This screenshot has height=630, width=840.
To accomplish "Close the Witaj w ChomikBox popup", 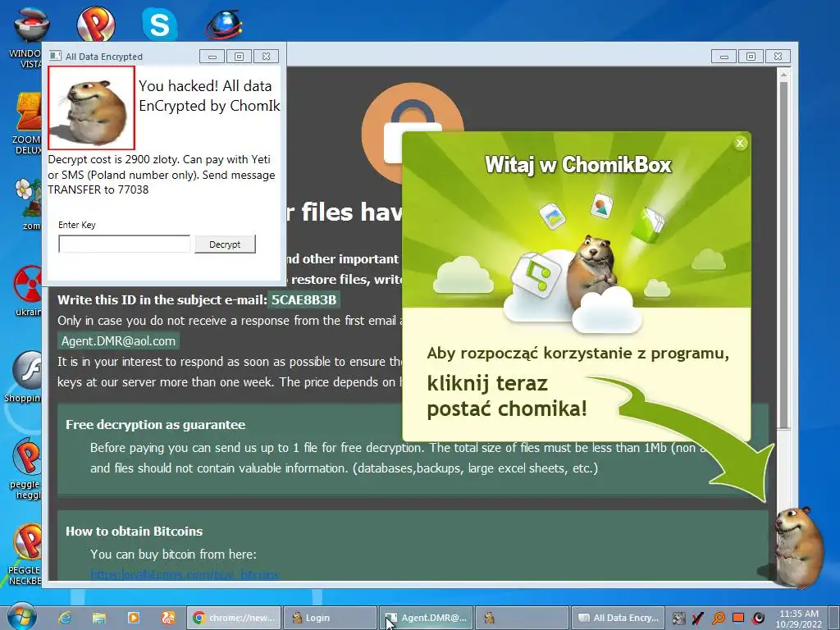I will (740, 143).
